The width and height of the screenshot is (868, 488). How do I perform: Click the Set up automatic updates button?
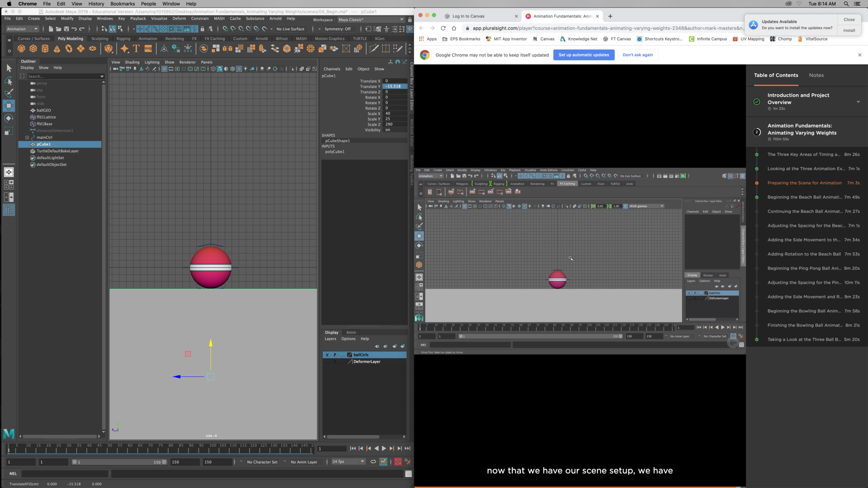coord(584,55)
